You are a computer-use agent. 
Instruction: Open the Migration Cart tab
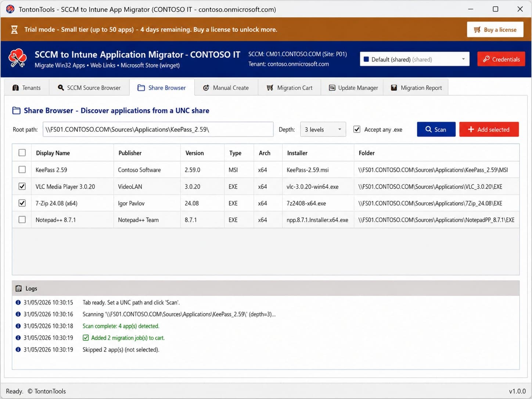pos(290,88)
